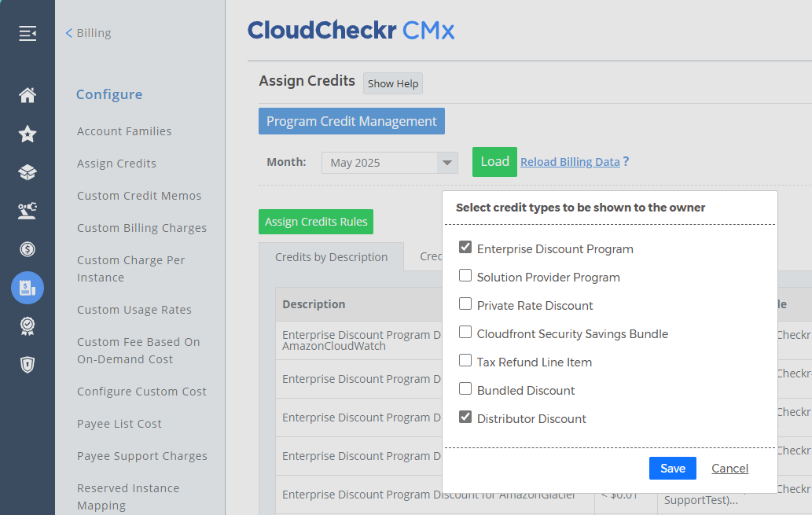This screenshot has width=812, height=515.
Task: Uncheck Distributor Discount checkbox
Action: pyautogui.click(x=465, y=417)
